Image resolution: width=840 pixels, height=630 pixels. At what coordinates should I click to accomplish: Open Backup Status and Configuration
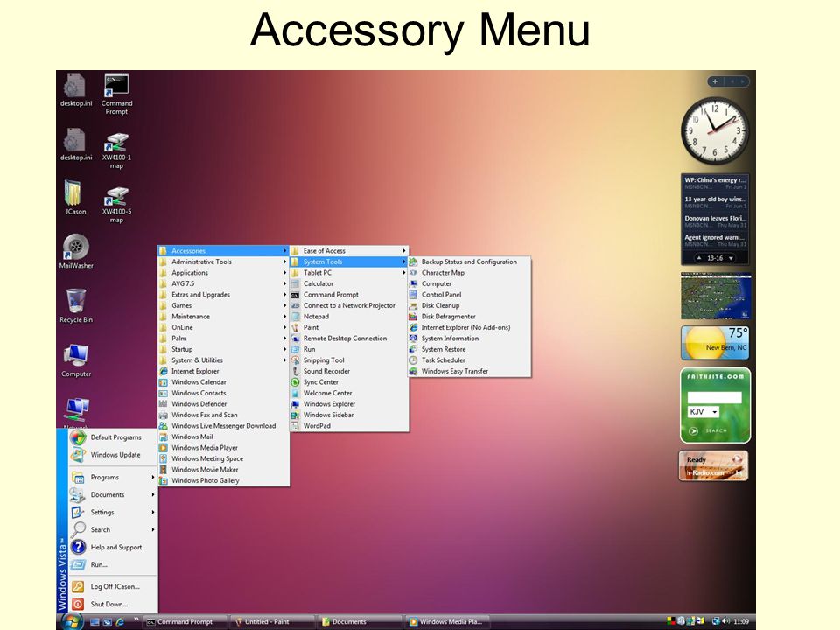(x=469, y=262)
